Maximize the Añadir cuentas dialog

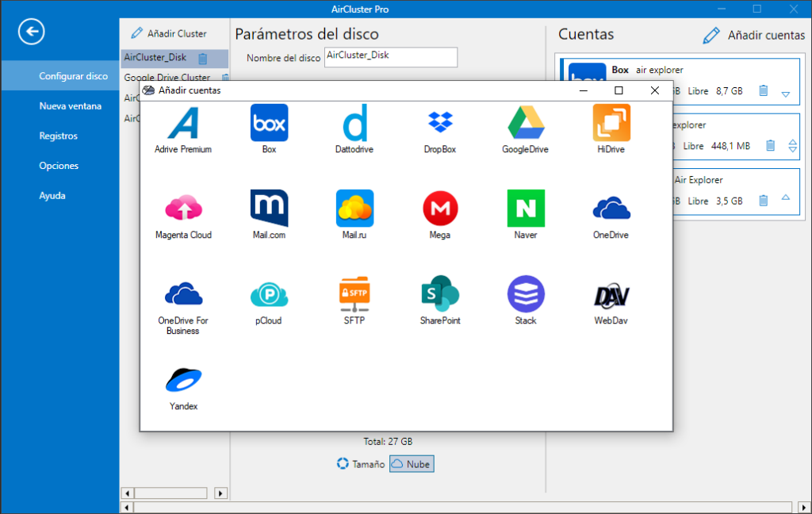[x=619, y=90]
